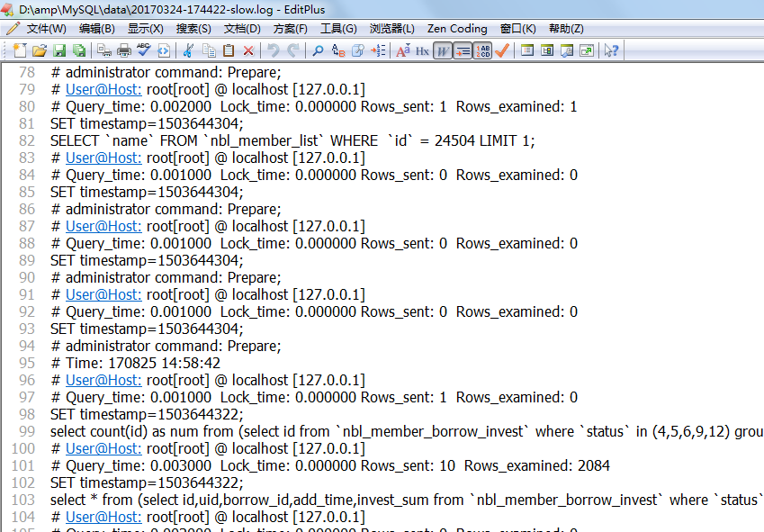Image resolution: width=764 pixels, height=532 pixels.
Task: Cut selection with the scissors icon
Action: click(x=188, y=50)
